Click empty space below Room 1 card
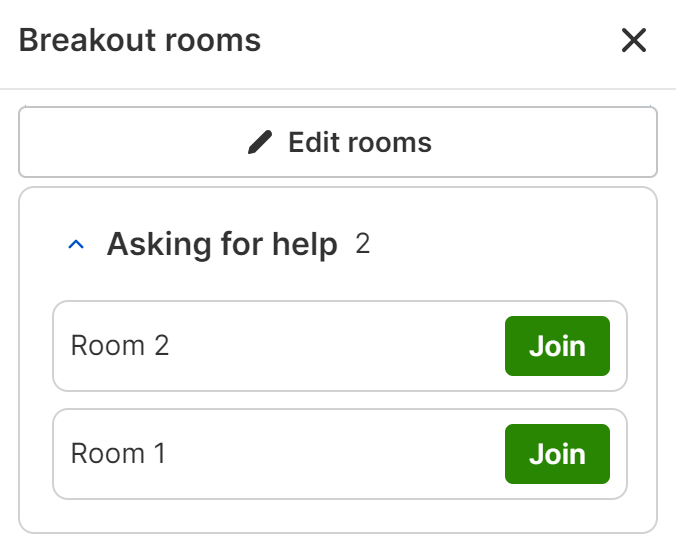This screenshot has width=676, height=540. point(338,514)
